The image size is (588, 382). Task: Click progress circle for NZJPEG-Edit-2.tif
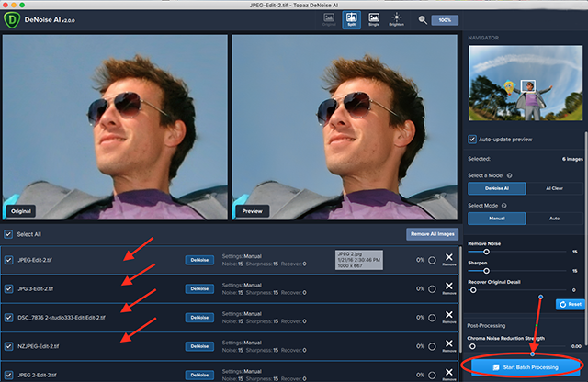pos(432,346)
